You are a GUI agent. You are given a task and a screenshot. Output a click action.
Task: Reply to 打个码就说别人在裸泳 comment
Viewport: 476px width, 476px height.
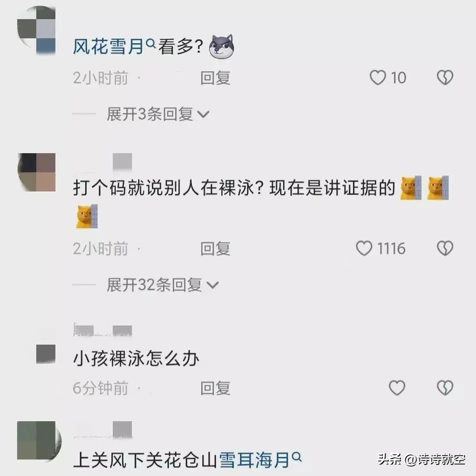tap(215, 249)
